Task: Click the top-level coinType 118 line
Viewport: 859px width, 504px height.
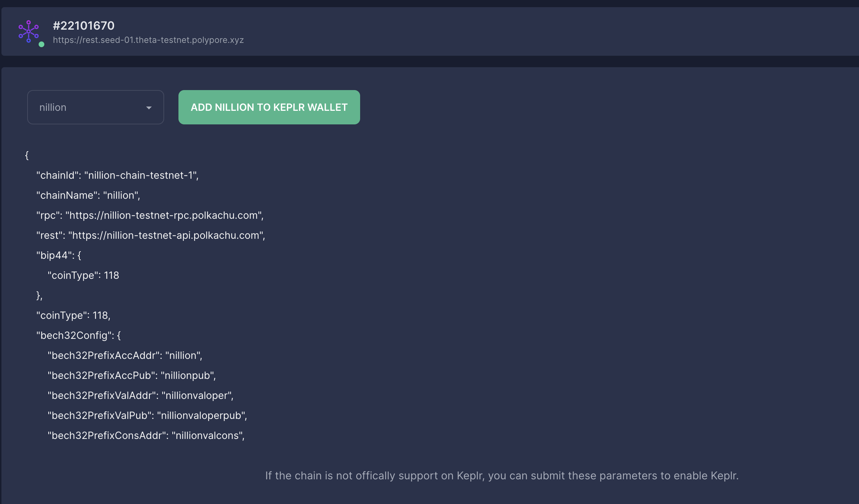Action: coord(73,315)
